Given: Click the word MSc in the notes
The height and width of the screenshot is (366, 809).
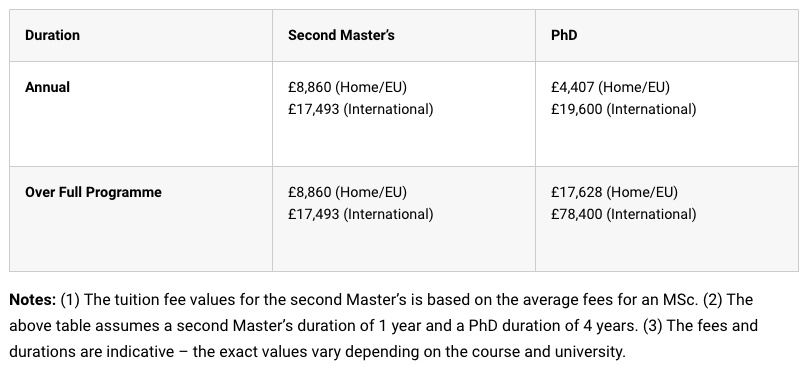Looking at the screenshot, I should click(x=679, y=299).
